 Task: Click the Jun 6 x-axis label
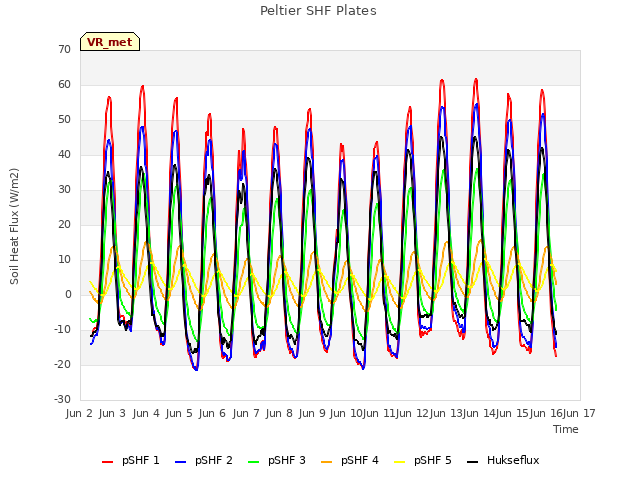coord(212,413)
